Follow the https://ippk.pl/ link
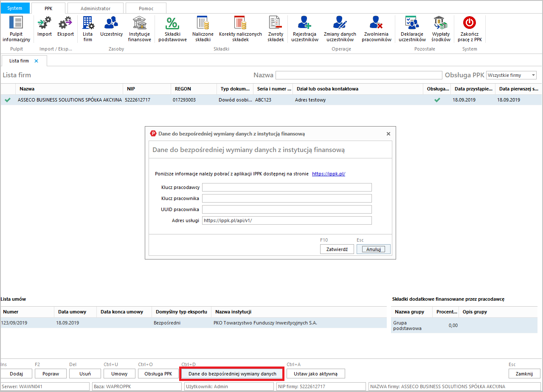This screenshot has height=392, width=543. coord(328,174)
